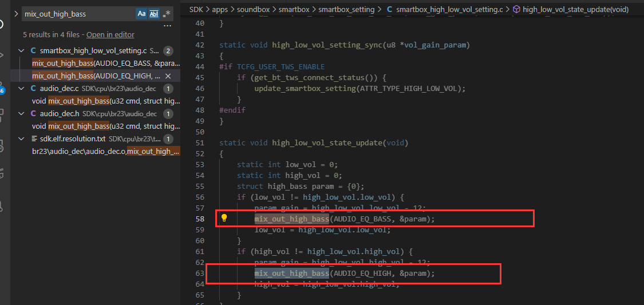Select the smartbox_high_low_vol_setting.c file row in results
The image size is (644, 305).
[95, 51]
